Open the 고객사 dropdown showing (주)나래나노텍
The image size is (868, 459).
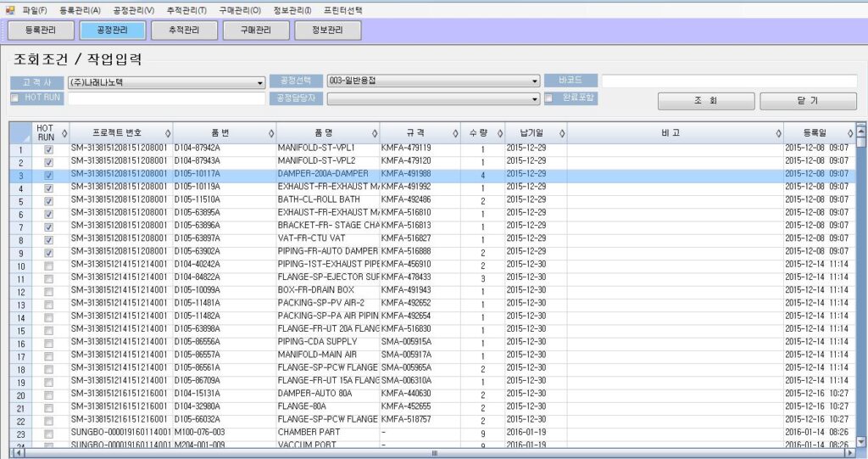[x=259, y=82]
